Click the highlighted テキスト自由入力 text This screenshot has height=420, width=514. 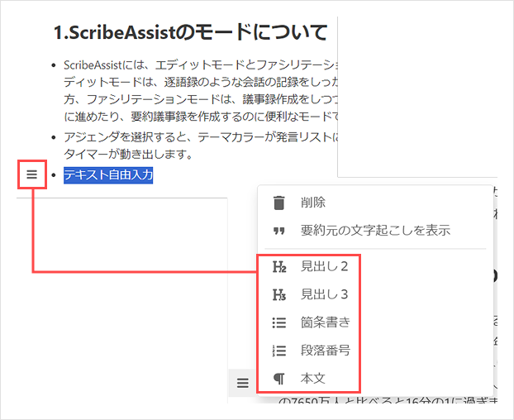(108, 174)
